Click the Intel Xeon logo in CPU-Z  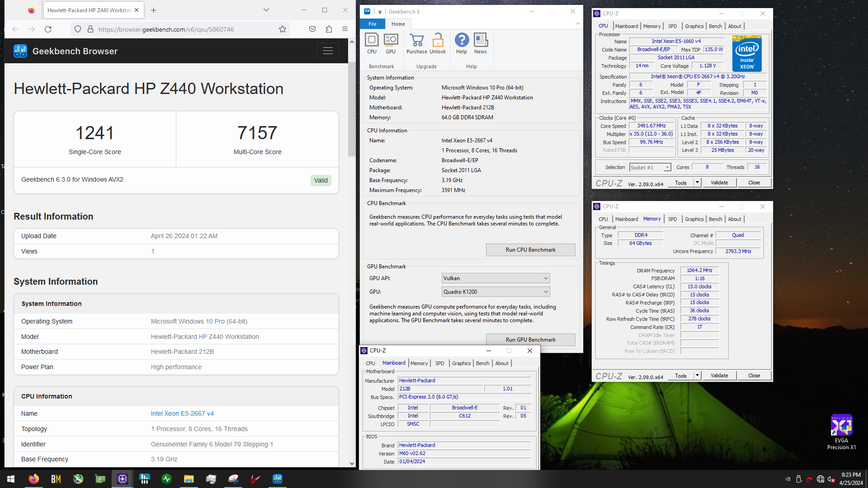point(747,53)
